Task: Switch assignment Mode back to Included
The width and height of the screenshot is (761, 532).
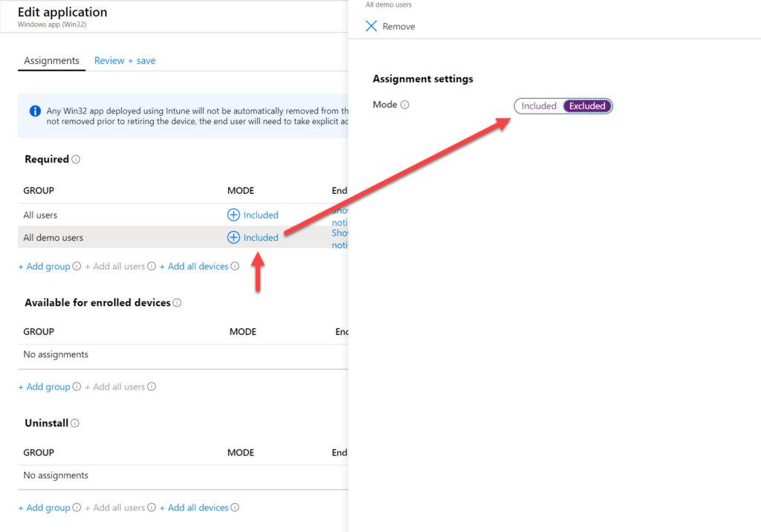Action: click(x=538, y=106)
